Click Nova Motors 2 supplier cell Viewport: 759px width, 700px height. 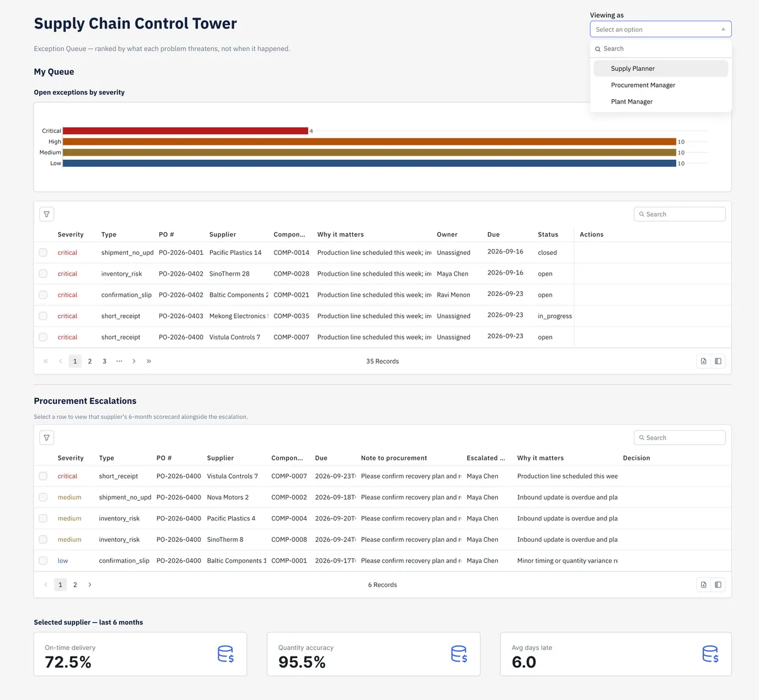228,497
